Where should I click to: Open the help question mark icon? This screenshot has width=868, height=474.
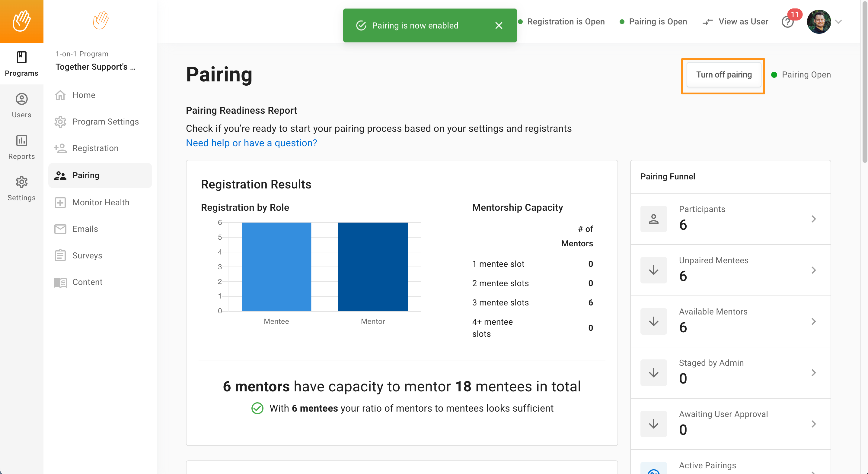pyautogui.click(x=787, y=22)
